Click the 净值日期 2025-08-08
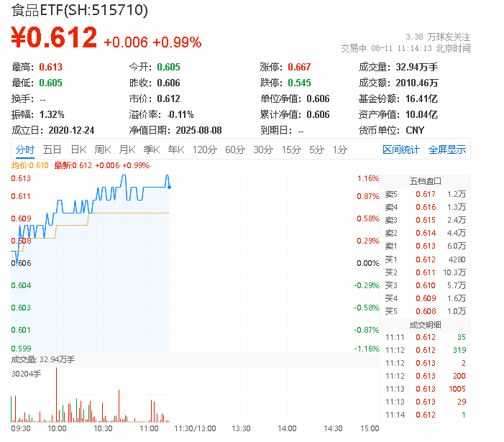Viewport: 504px width, 442px height. tap(198, 130)
